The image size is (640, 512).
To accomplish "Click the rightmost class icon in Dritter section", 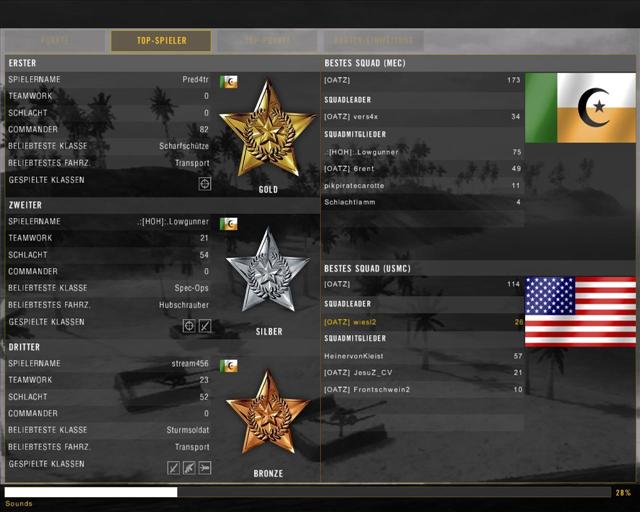I will (x=205, y=468).
